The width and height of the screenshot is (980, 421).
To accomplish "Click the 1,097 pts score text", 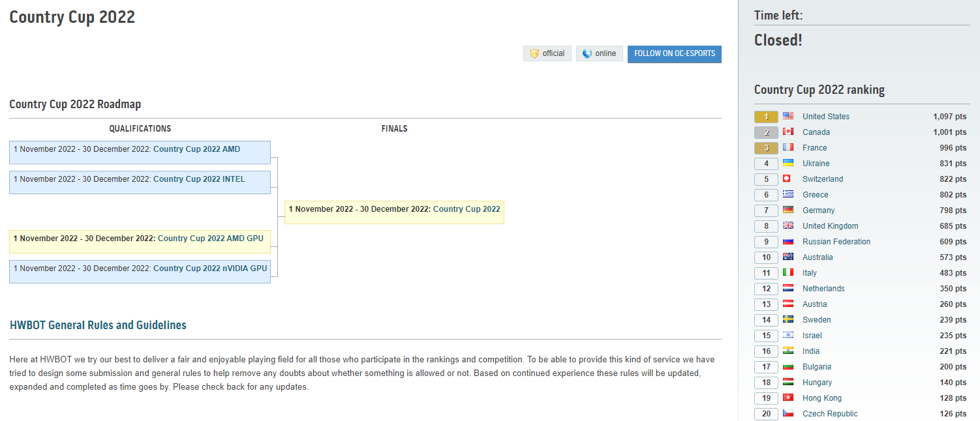I will click(x=950, y=117).
